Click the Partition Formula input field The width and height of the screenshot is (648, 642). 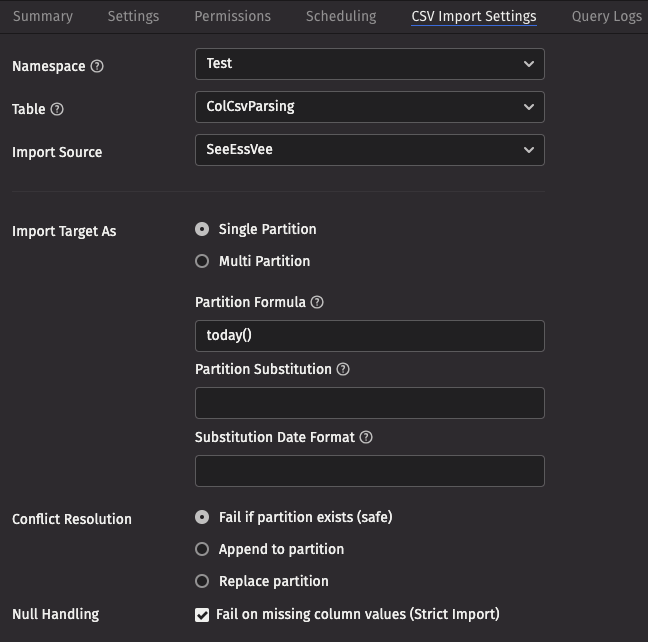coord(369,336)
